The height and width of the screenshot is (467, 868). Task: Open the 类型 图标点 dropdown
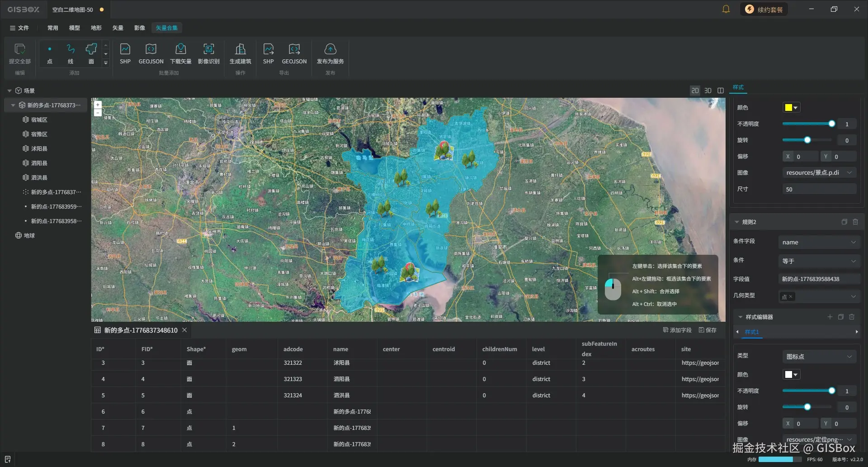point(819,357)
